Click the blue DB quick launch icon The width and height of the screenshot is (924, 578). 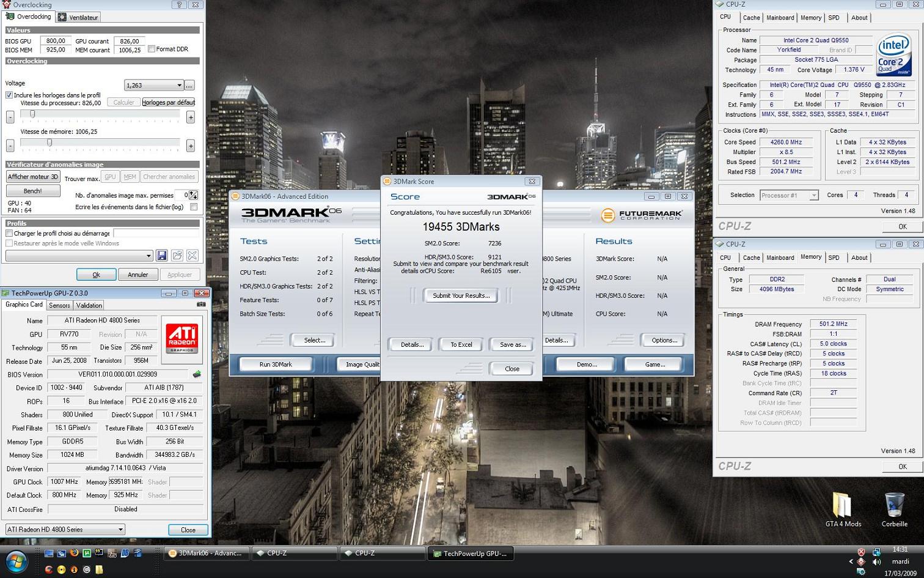(x=125, y=553)
